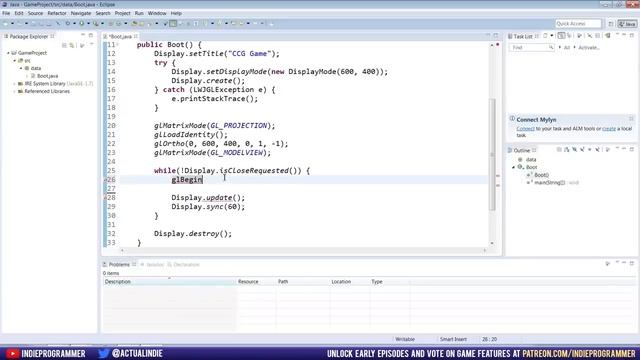
Task: Click the Description column header
Action: tap(169, 282)
